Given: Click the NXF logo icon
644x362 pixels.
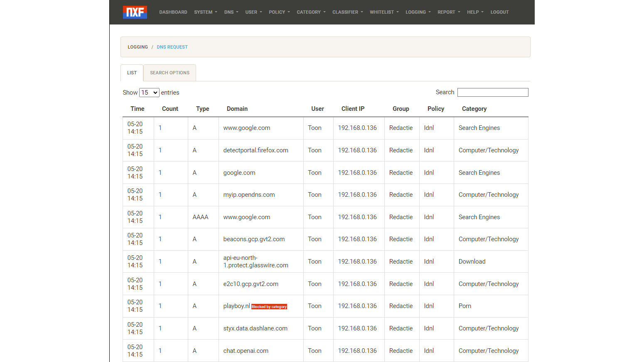Looking at the screenshot, I should point(135,12).
